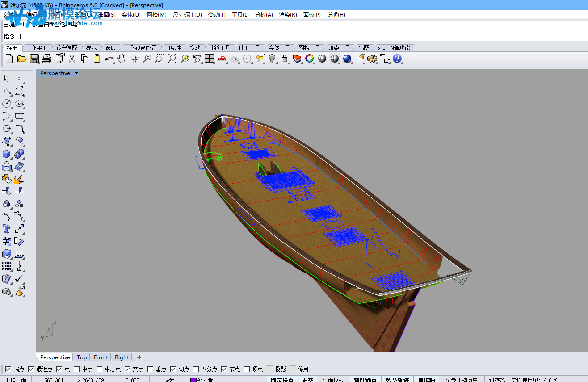Toggle the 切点 osnap checkbox
Viewport: 588px width, 382px height.
(x=173, y=369)
